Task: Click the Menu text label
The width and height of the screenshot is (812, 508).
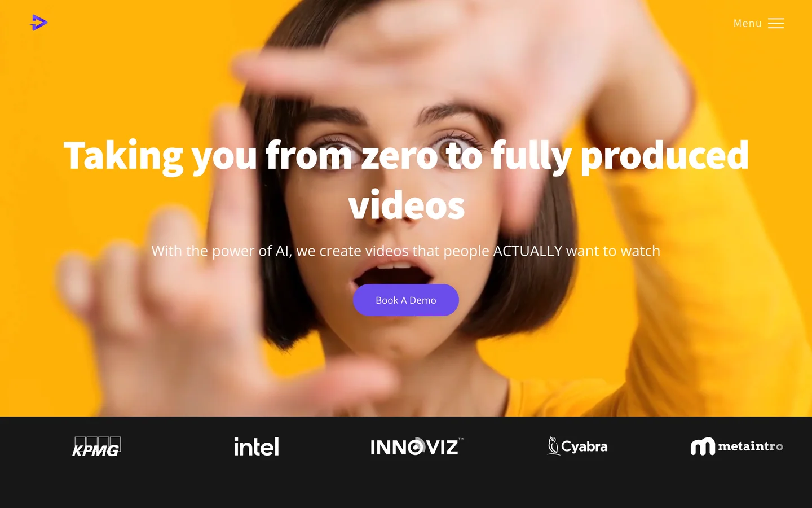Action: tap(748, 23)
